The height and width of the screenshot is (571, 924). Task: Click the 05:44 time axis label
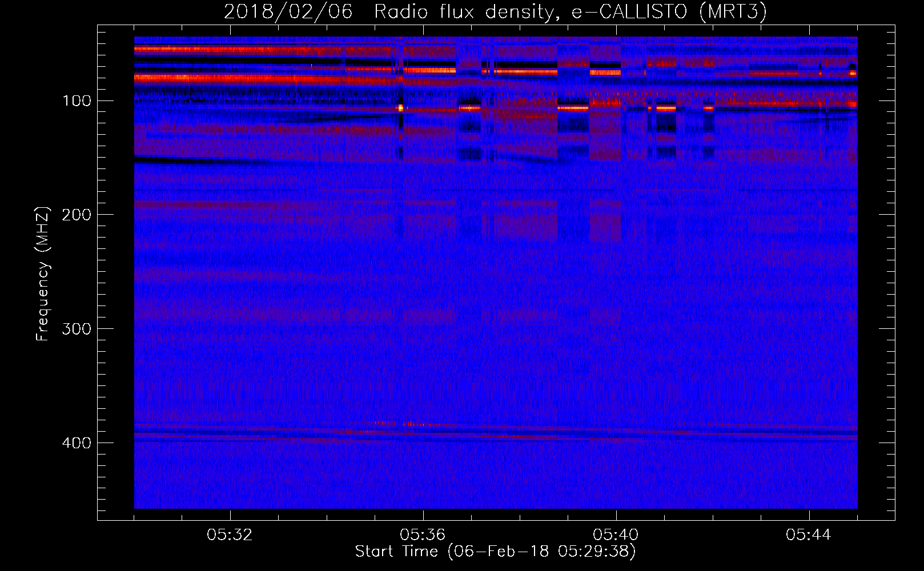pos(809,535)
